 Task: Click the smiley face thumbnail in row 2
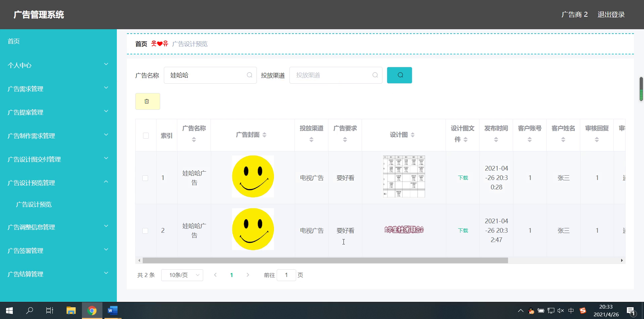(252, 229)
